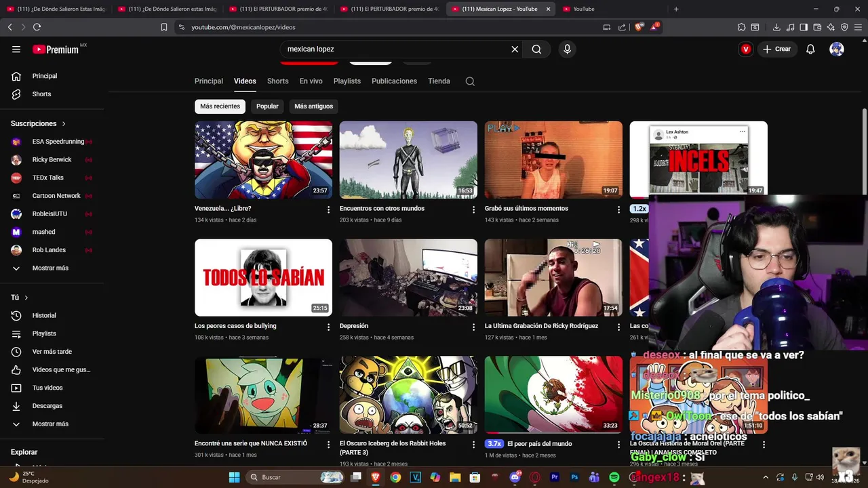This screenshot has width=868, height=488.
Task: Reload the page in the browser
Action: tap(37, 27)
